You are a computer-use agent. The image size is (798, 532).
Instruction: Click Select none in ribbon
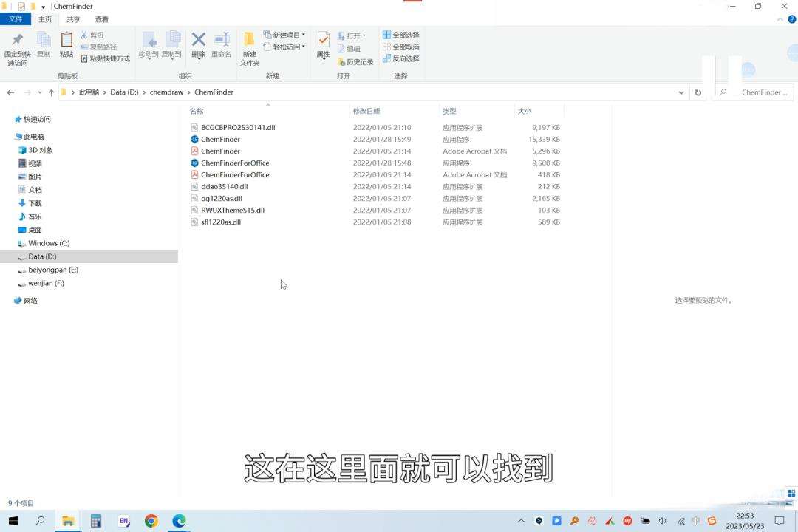click(x=401, y=47)
